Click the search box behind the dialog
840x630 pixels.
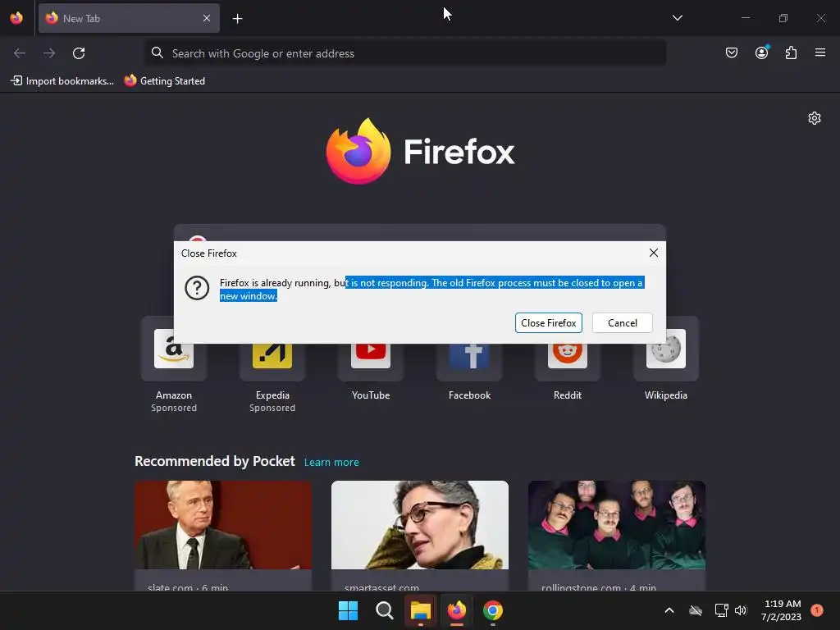pyautogui.click(x=420, y=232)
